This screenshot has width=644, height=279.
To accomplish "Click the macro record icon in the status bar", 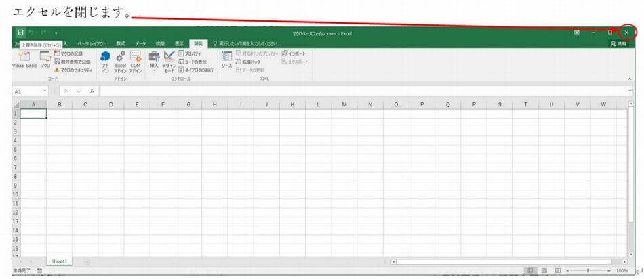I will tap(39, 271).
